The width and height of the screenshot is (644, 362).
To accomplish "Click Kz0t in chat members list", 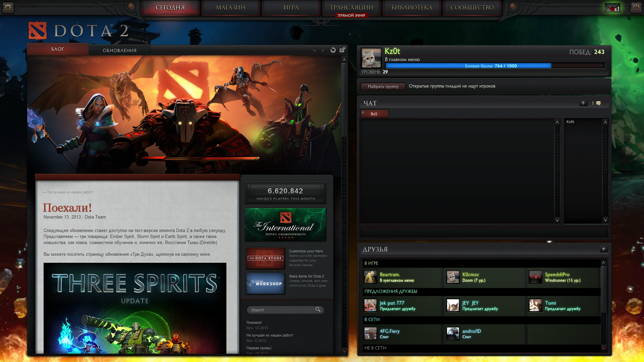I will click(570, 122).
